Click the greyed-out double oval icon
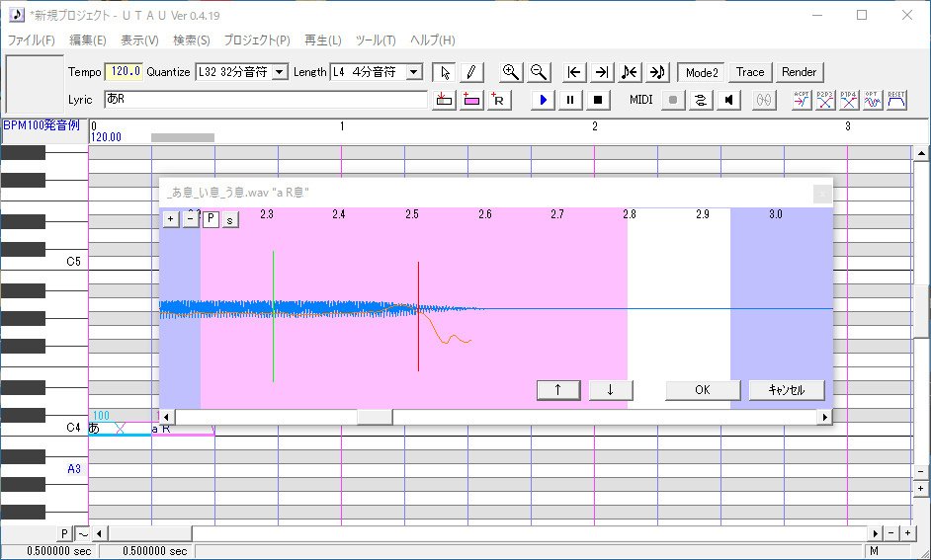Screen dimensions: 931x560 coord(764,100)
